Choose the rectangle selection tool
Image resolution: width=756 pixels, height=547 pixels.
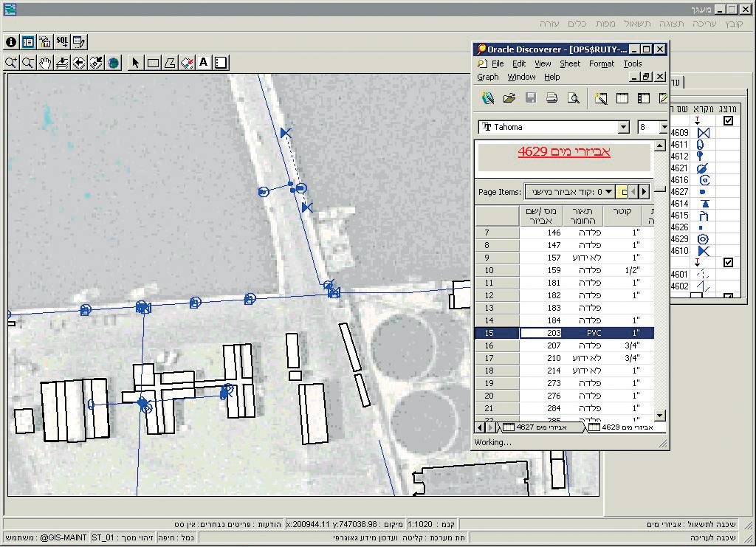point(153,63)
